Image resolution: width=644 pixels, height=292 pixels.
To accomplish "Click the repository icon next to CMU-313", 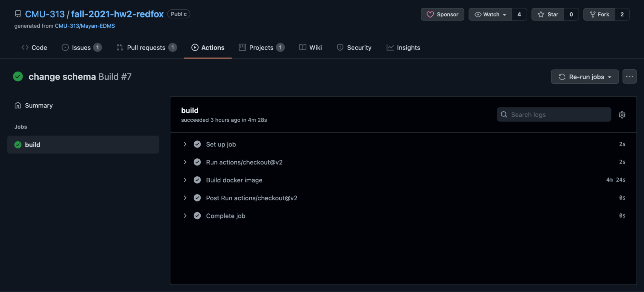I will [18, 14].
